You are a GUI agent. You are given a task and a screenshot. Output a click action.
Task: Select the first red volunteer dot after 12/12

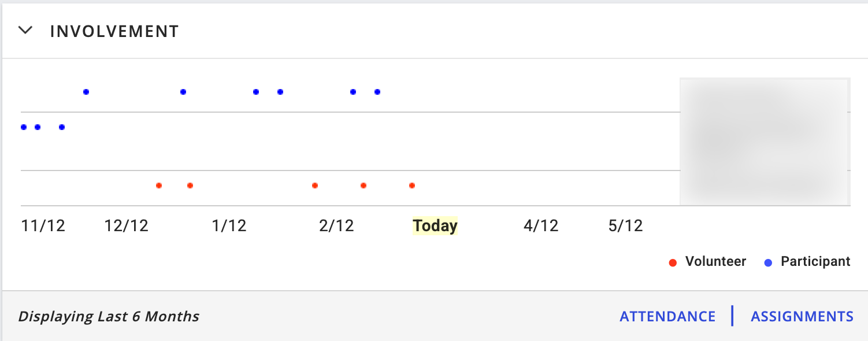click(x=159, y=186)
